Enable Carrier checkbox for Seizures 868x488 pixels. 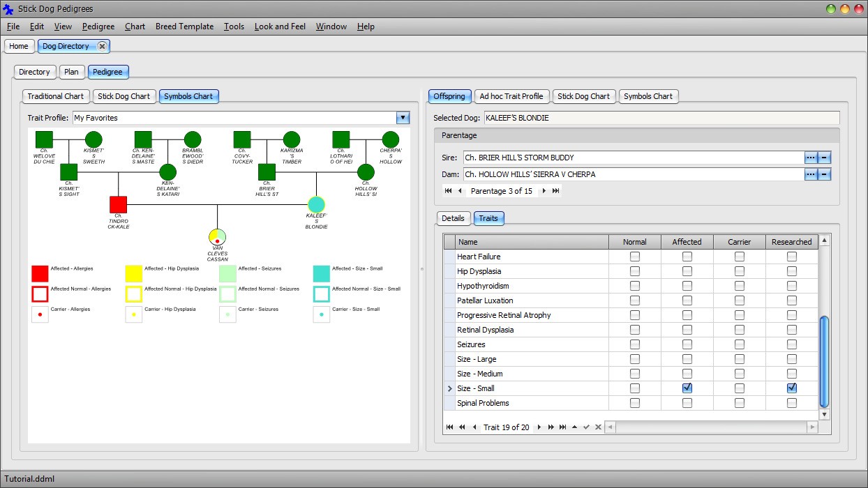point(739,344)
